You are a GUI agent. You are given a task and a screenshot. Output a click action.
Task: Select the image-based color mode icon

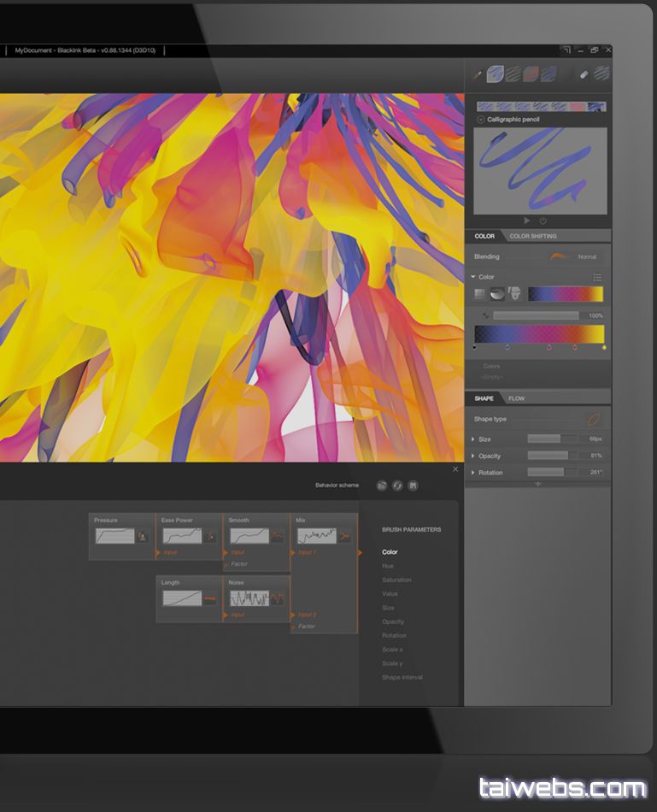point(515,294)
